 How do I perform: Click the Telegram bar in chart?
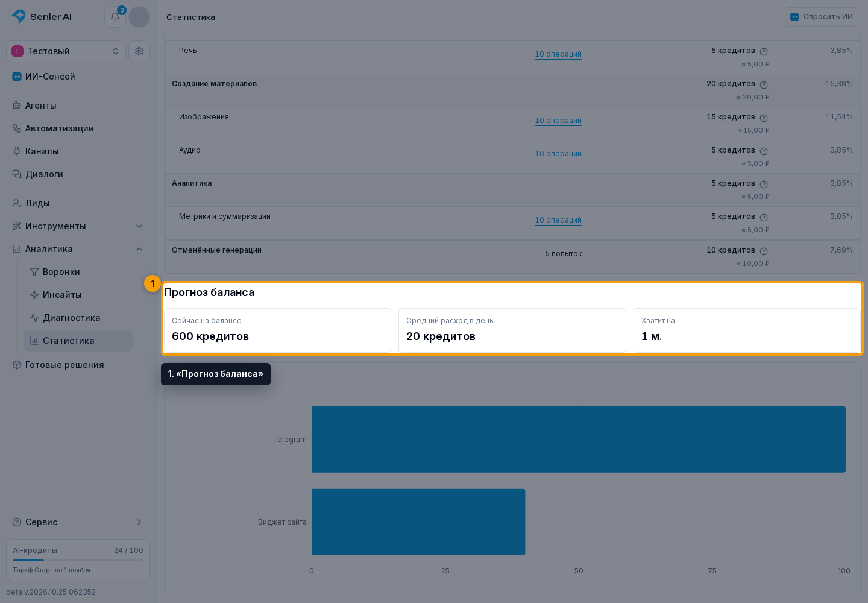pos(579,439)
